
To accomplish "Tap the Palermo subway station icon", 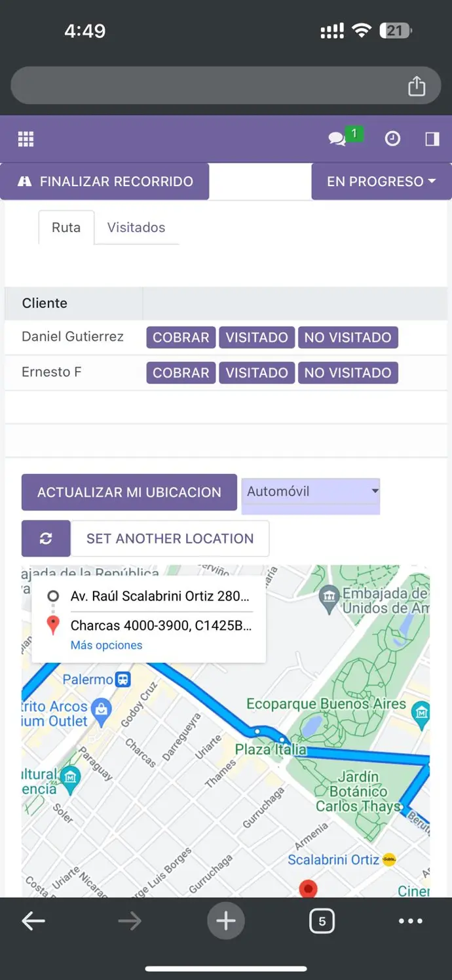I will 122,679.
